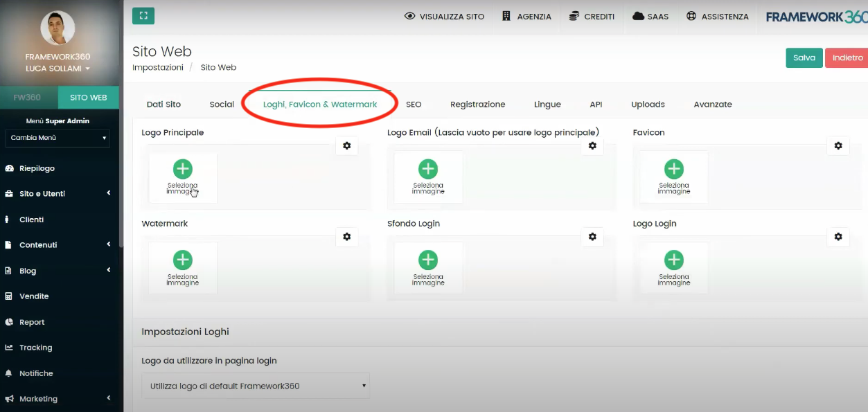Switch to the SITO WEB sidebar tab

pyautogui.click(x=89, y=98)
